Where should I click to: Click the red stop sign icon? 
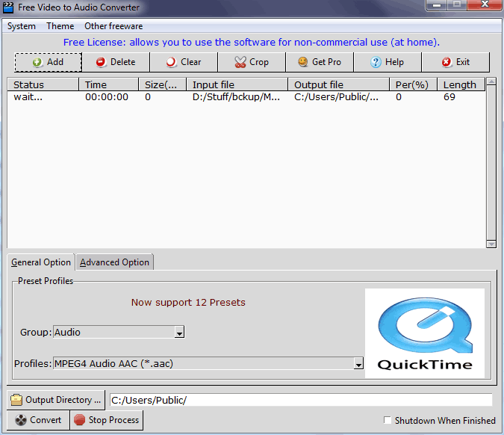click(79, 420)
